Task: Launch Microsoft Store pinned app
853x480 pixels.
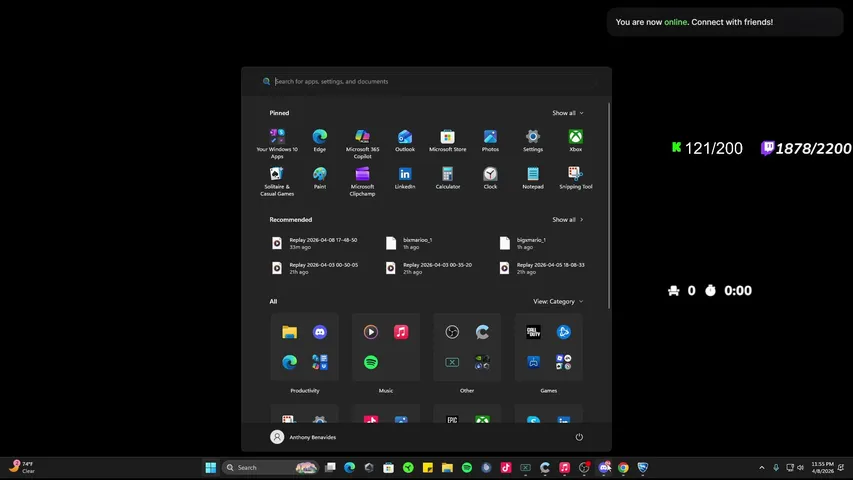Action: coord(448,140)
